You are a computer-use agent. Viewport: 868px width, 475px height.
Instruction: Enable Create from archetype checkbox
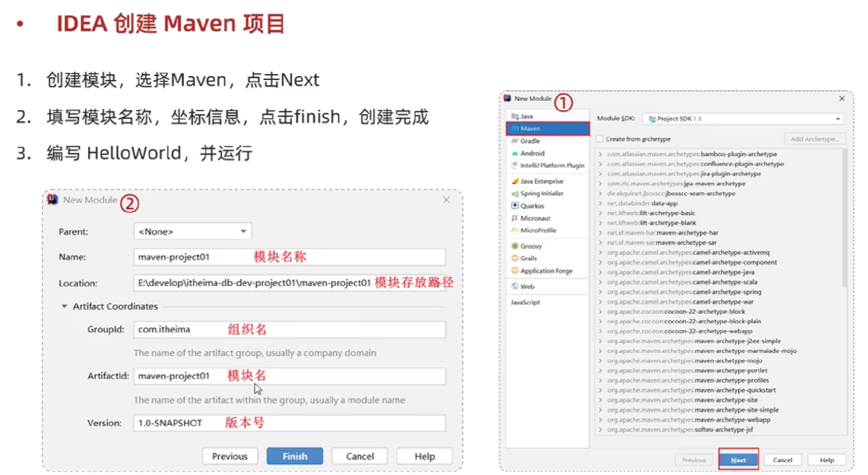tap(599, 139)
